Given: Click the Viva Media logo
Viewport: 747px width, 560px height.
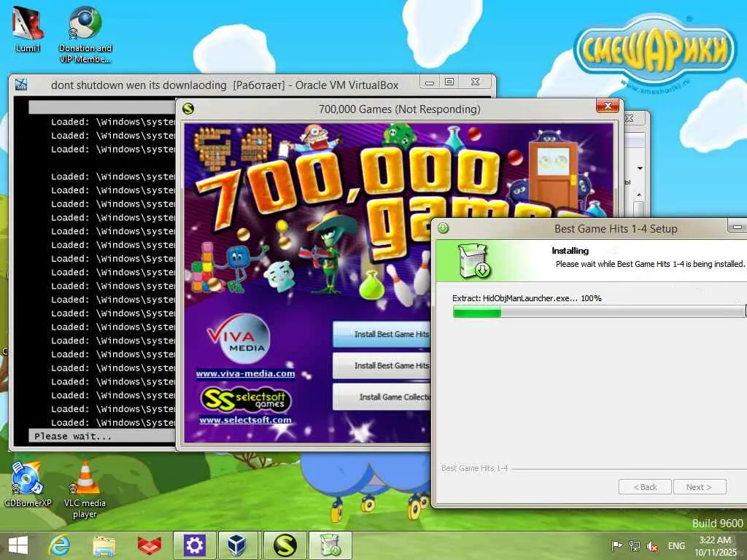Looking at the screenshot, I should [239, 338].
